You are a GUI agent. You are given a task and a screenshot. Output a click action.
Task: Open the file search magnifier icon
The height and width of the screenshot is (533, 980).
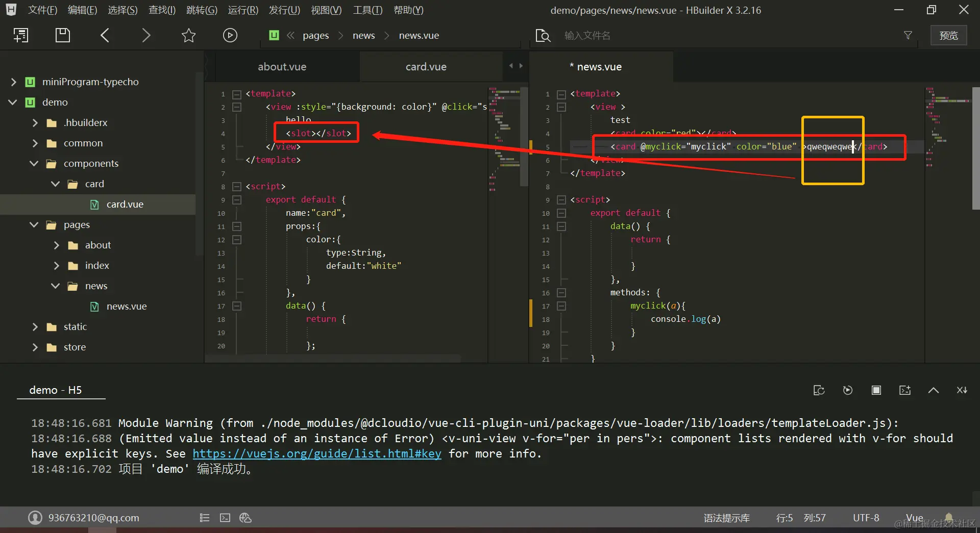pos(543,35)
